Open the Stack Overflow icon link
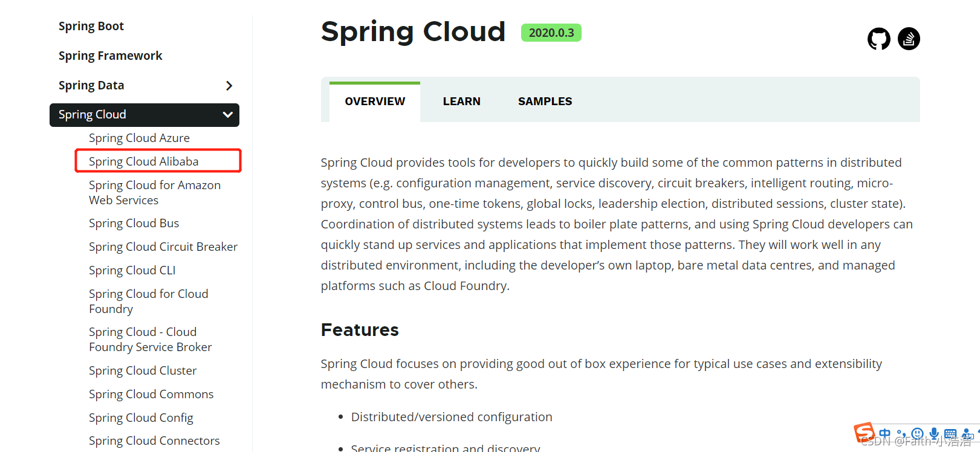Viewport: 980px width, 452px height. pyautogui.click(x=909, y=39)
